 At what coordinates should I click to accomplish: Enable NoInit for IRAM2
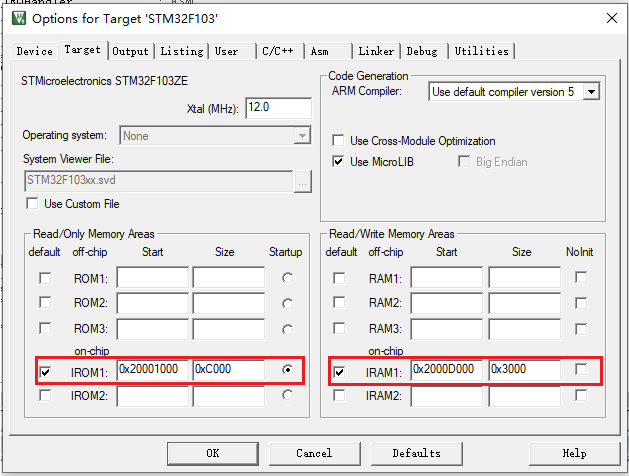(x=581, y=395)
